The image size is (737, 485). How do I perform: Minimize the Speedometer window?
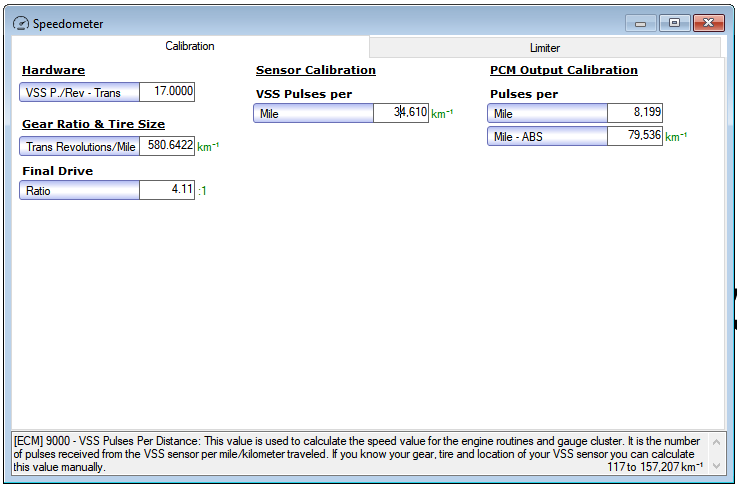640,23
